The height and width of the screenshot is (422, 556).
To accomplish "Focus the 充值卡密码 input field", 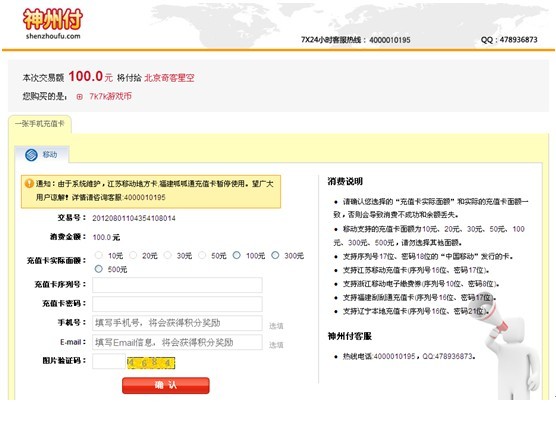I will click(x=177, y=304).
